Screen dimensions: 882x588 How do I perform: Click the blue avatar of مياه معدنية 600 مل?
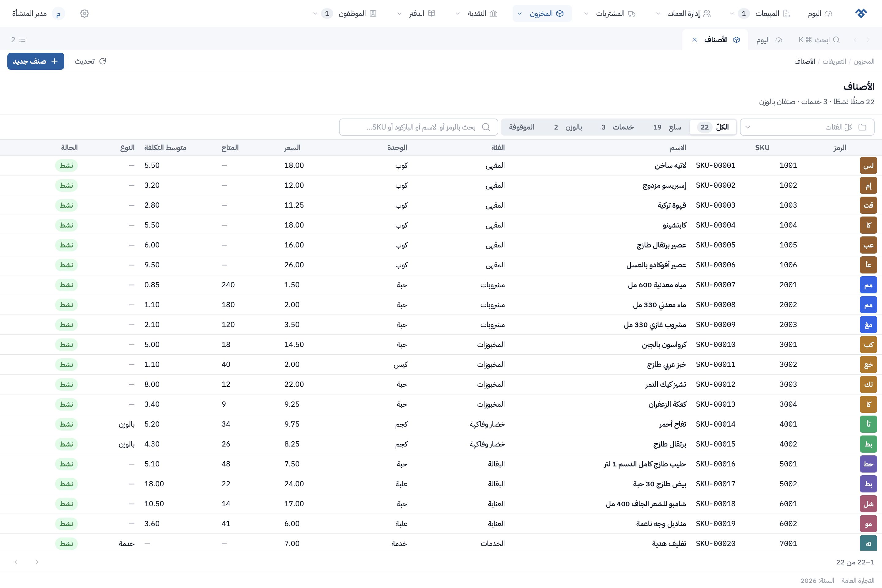coord(868,285)
